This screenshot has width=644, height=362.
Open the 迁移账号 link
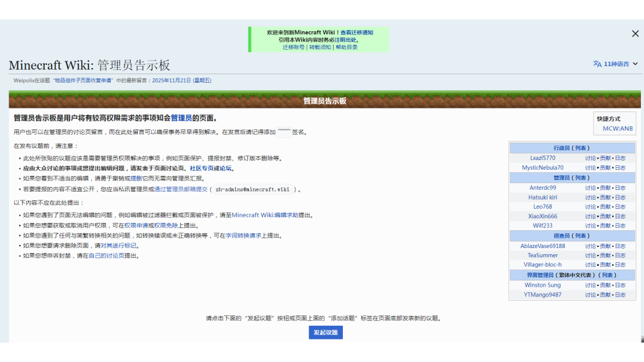[x=293, y=47]
